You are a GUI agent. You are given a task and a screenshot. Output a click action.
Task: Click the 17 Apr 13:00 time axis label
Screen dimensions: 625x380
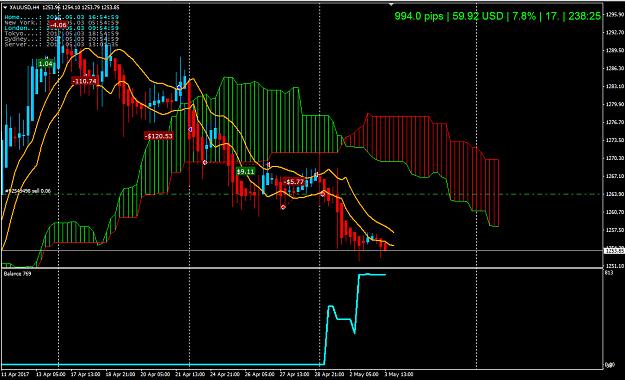86,374
